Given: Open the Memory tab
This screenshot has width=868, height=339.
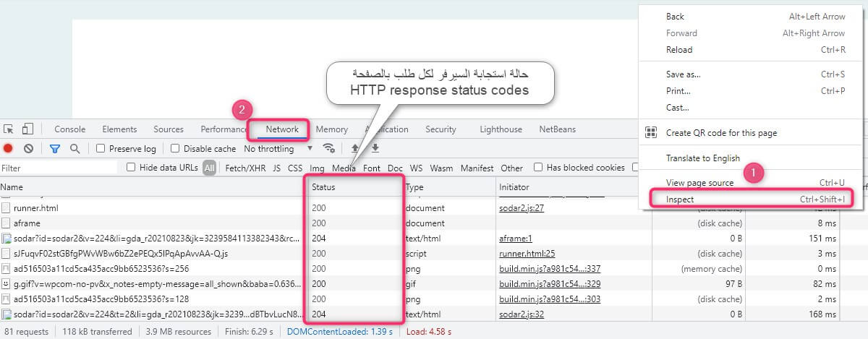Looking at the screenshot, I should click(x=331, y=129).
